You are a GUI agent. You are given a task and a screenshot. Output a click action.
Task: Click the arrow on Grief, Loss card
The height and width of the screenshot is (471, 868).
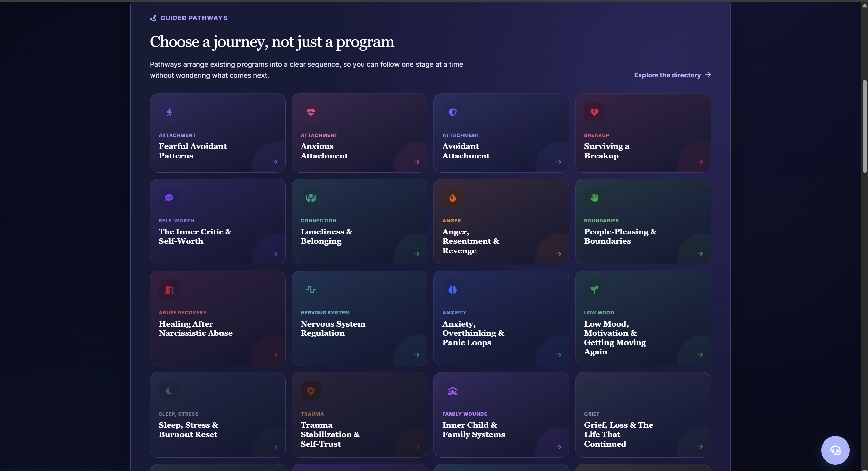700,447
